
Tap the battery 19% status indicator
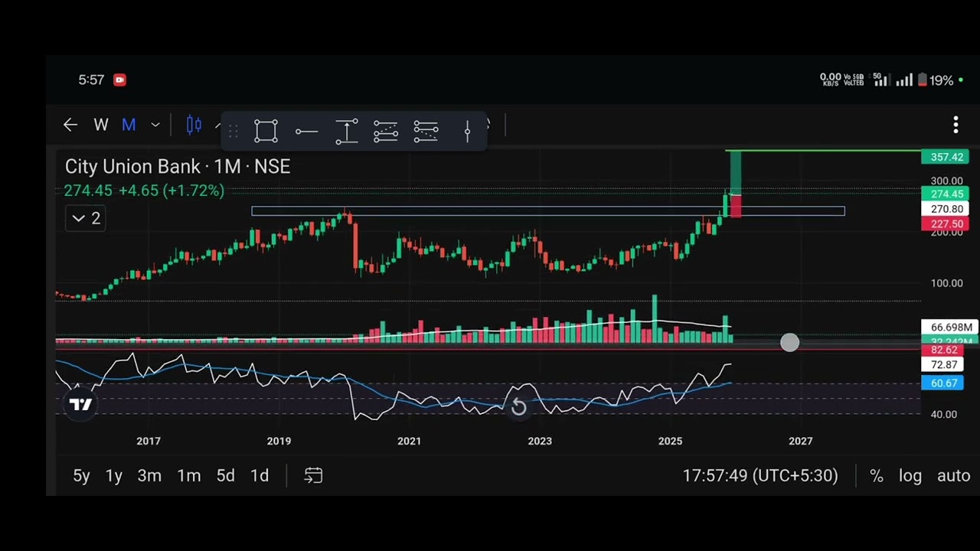click(936, 80)
